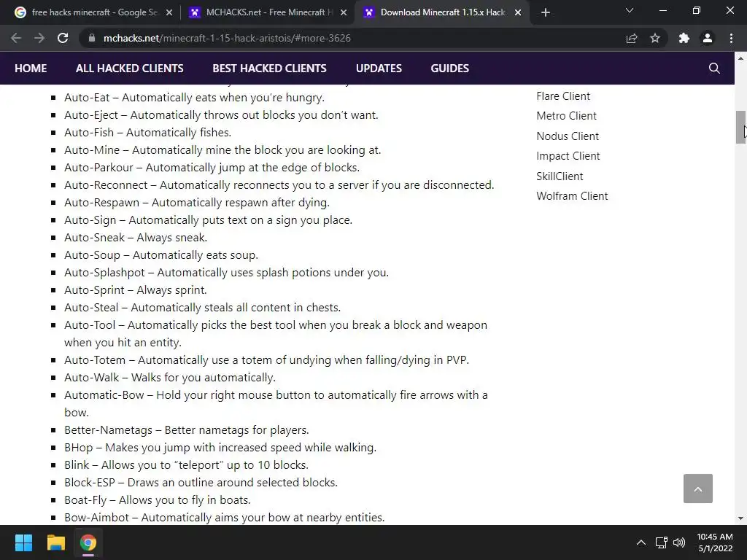Open the Flare Client link
Image resolution: width=747 pixels, height=560 pixels.
(x=563, y=96)
